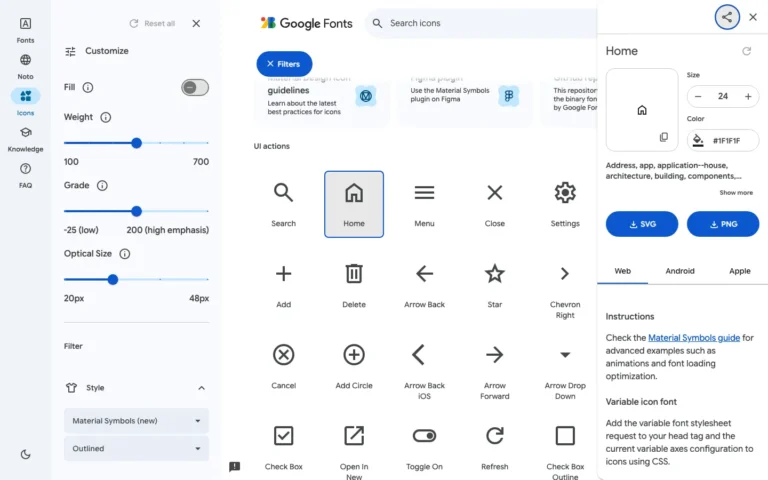Expand keywords with Show more
768x480 pixels.
coord(736,192)
